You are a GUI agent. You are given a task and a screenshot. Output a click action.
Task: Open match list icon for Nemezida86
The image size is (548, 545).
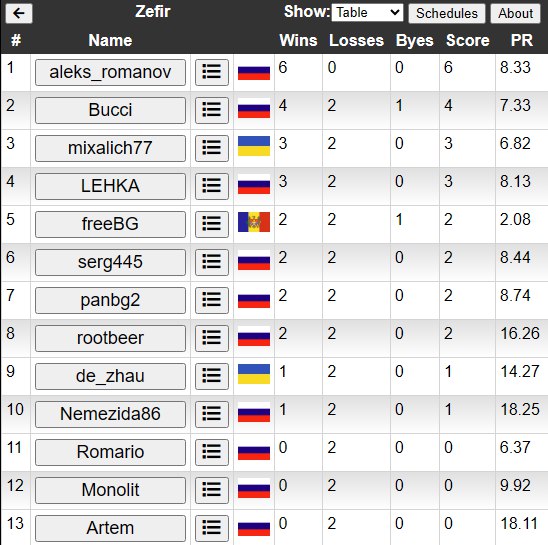tap(212, 414)
